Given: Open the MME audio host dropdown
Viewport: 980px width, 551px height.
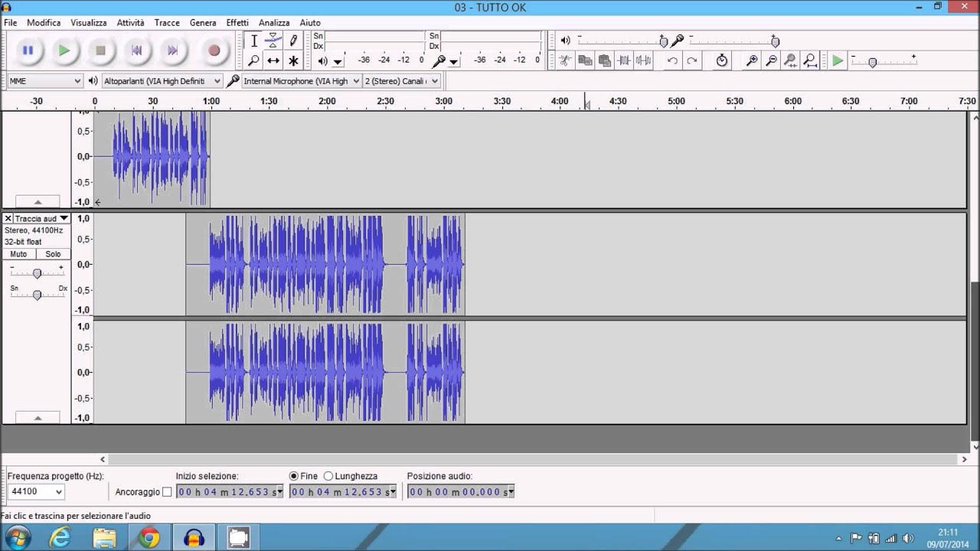Looking at the screenshot, I should pyautogui.click(x=45, y=80).
